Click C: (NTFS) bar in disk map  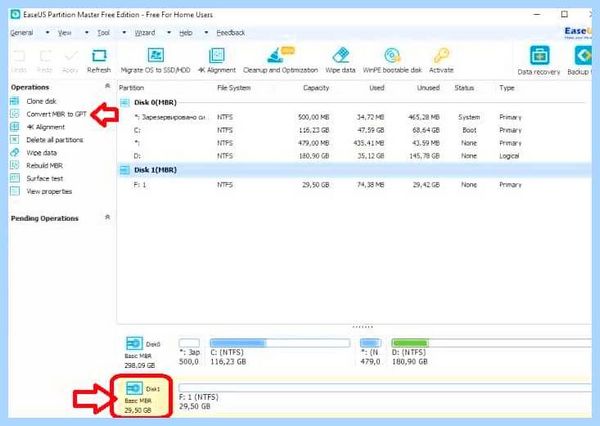click(280, 343)
